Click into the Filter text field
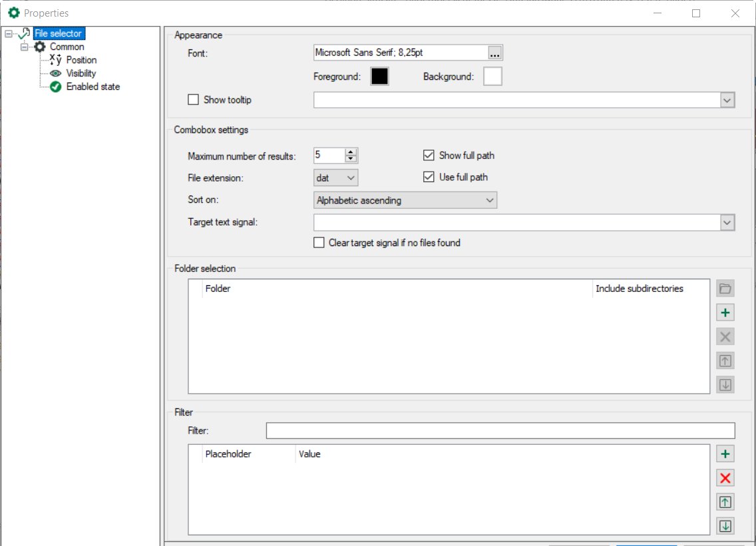Viewport: 756px width, 546px height. click(x=500, y=431)
